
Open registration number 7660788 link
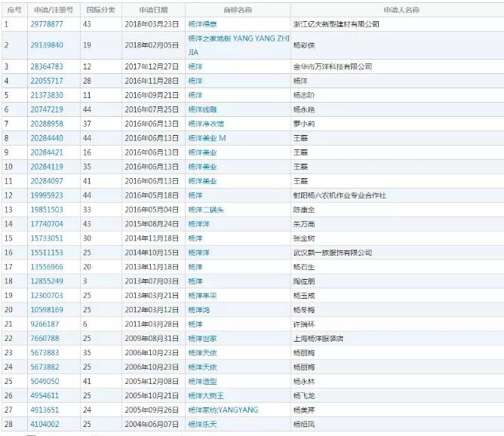point(45,338)
